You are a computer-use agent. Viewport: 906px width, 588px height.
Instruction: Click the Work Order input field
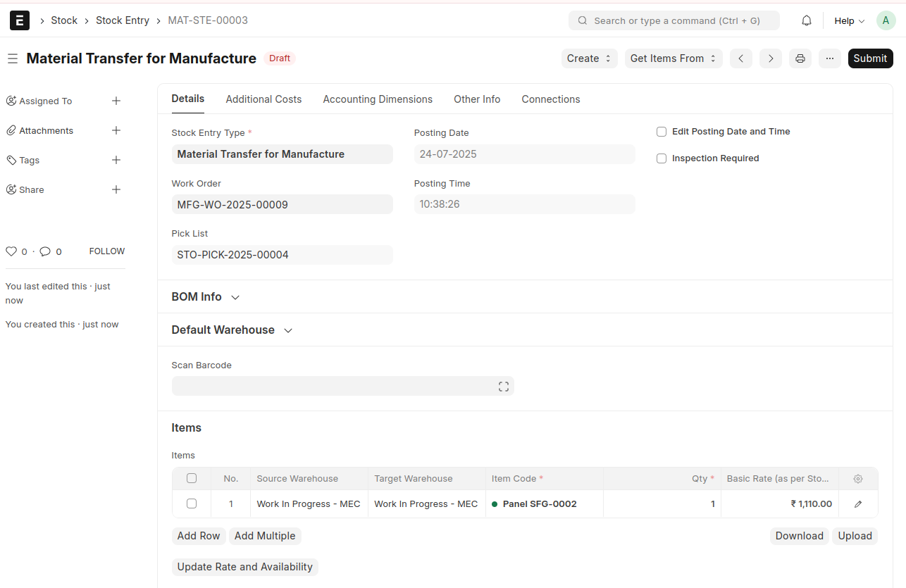coord(282,205)
